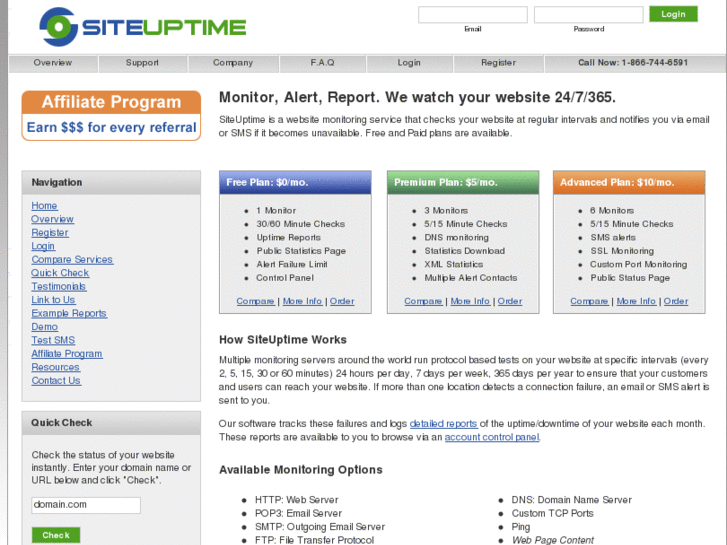Viewport: 727px width, 545px height.
Task: Click the Free Plan: $0/mo. header
Action: pyautogui.click(x=295, y=182)
